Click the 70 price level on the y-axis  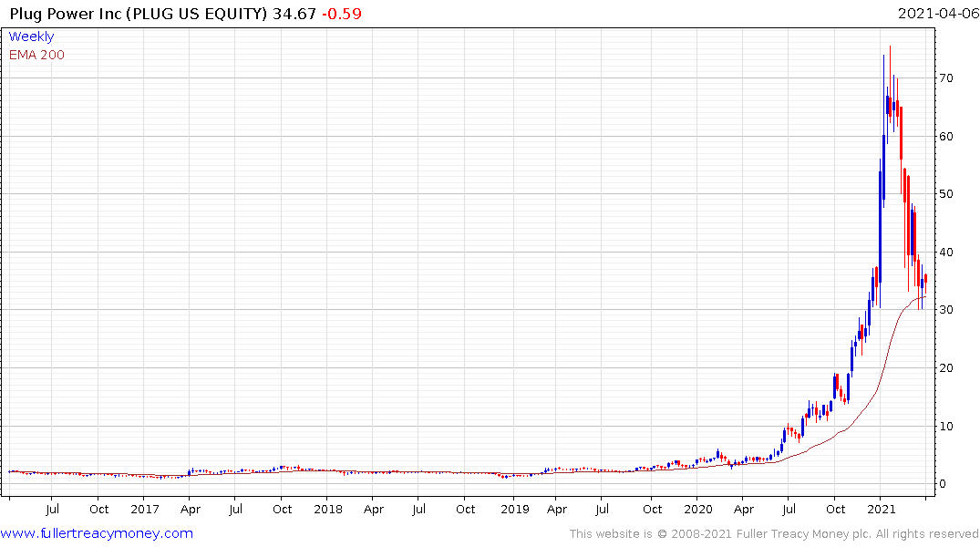948,78
